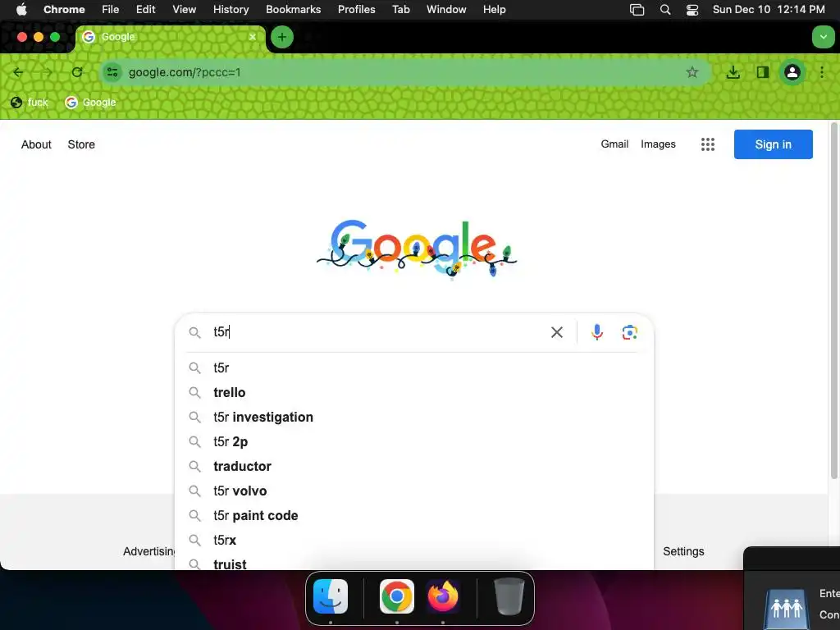Open Finder from the dock
This screenshot has height=630, width=840.
point(331,596)
